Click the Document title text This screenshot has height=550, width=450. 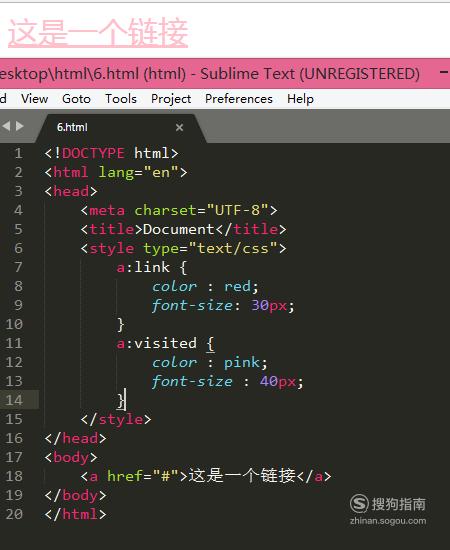tap(179, 229)
